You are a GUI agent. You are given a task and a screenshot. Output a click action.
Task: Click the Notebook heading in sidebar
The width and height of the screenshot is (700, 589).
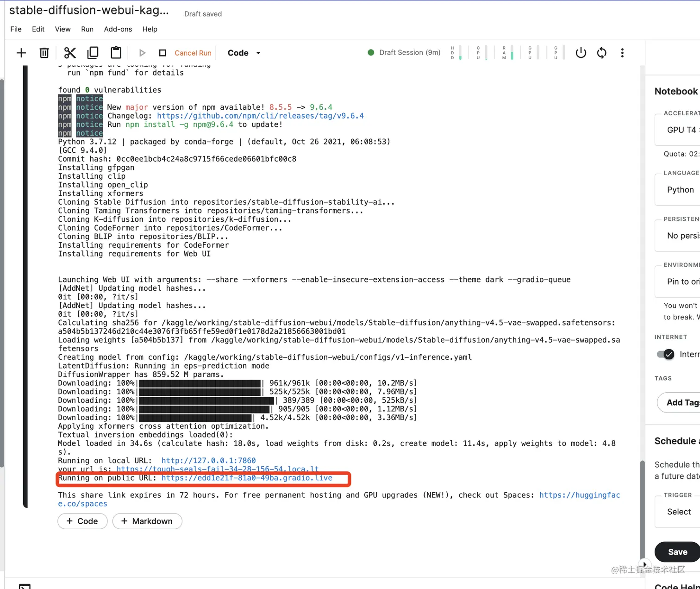[676, 91]
